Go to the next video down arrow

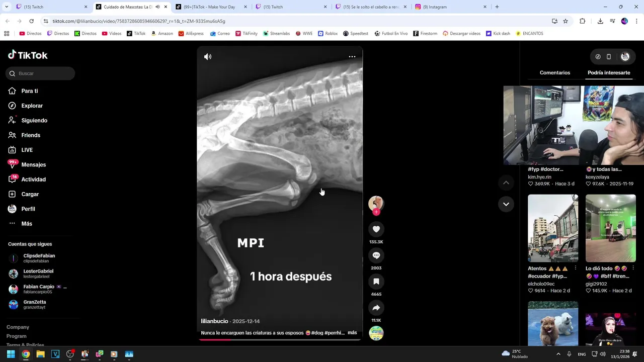[x=506, y=204]
